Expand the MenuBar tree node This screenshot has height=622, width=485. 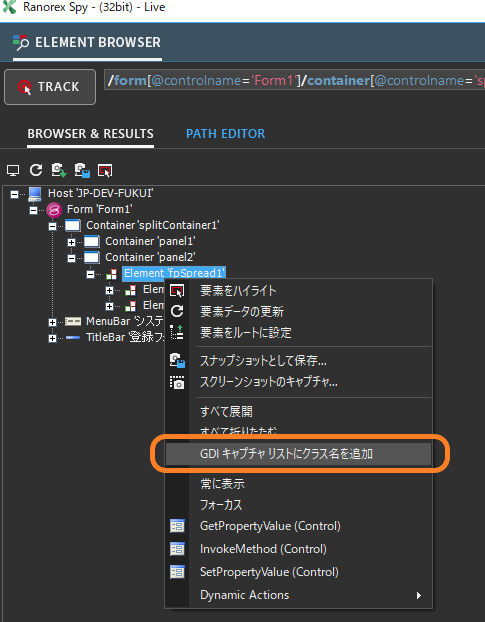pos(52,322)
